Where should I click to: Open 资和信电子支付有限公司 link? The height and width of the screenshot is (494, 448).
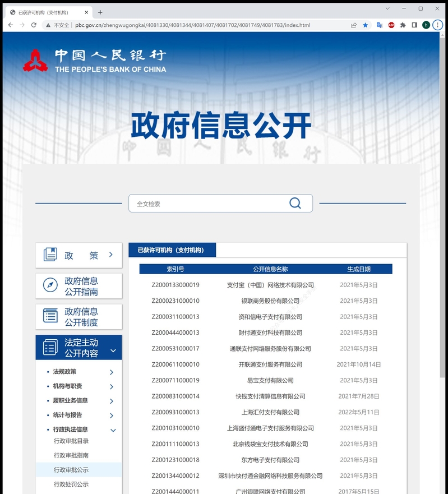pyautogui.click(x=270, y=317)
